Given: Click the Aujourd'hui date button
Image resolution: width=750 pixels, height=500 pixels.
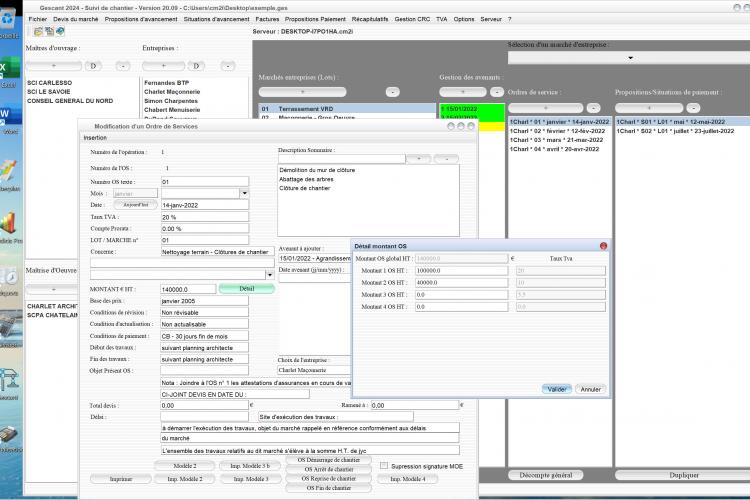Looking at the screenshot, I should (x=136, y=205).
